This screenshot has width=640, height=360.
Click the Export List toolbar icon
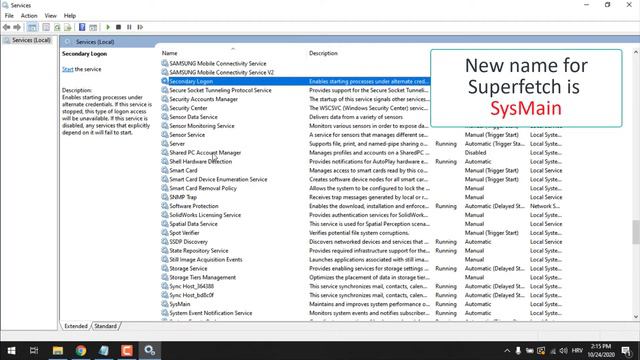68,27
